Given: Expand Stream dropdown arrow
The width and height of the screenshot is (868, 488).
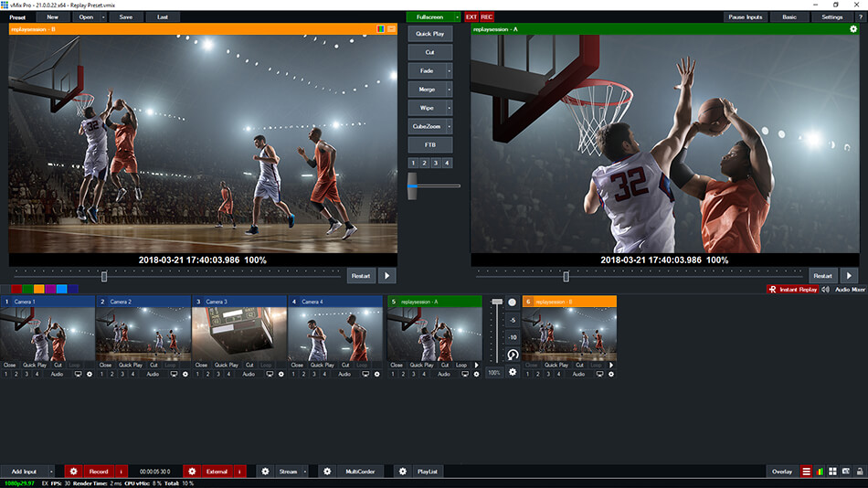Looking at the screenshot, I should pyautogui.click(x=305, y=472).
